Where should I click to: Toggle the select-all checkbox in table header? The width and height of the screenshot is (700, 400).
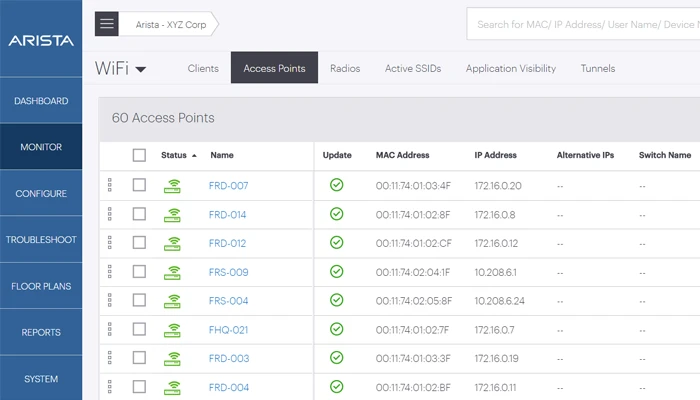[x=139, y=155]
